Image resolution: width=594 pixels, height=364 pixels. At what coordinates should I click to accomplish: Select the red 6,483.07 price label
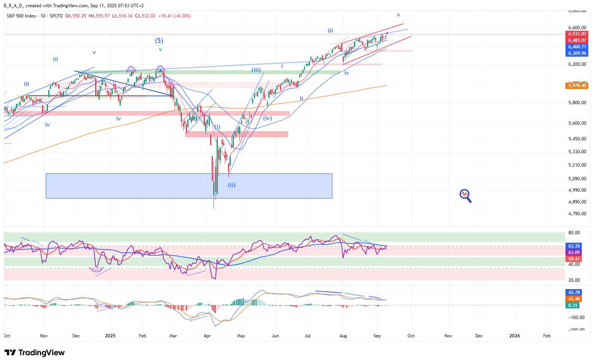pyautogui.click(x=577, y=40)
